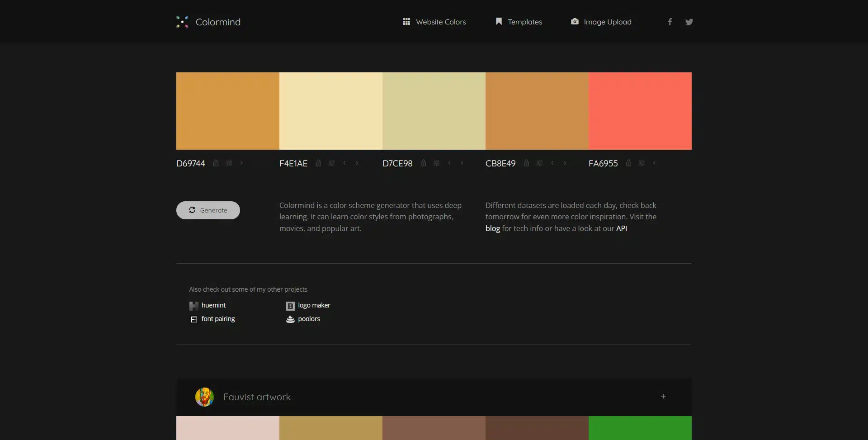This screenshot has height=440, width=868.
Task: Select the coral red FA6955 swatch
Action: (x=640, y=111)
